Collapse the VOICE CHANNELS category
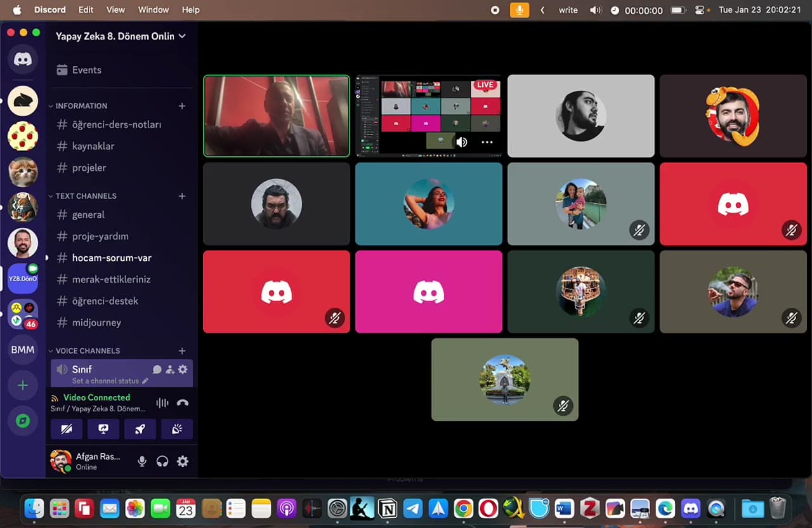This screenshot has height=528, width=812. point(88,351)
